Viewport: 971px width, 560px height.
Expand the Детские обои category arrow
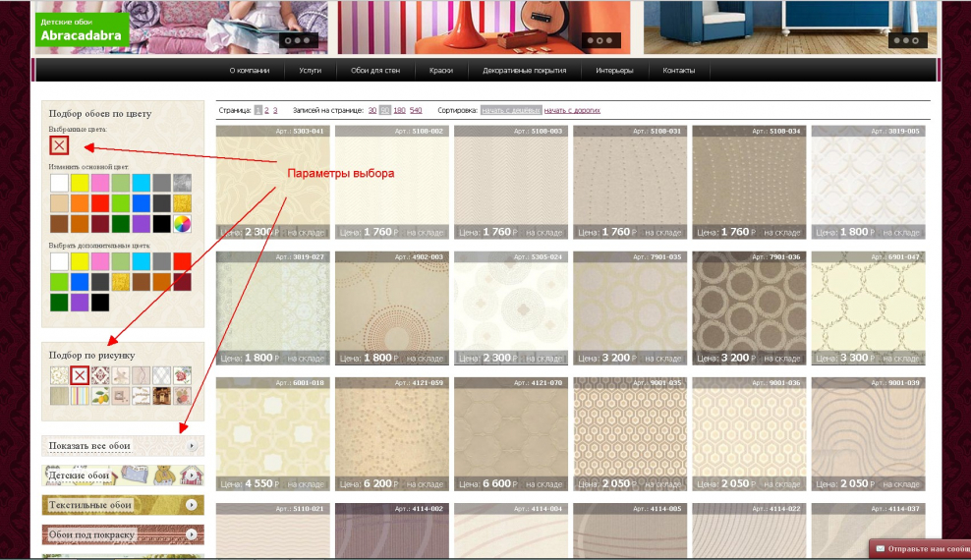click(x=191, y=476)
